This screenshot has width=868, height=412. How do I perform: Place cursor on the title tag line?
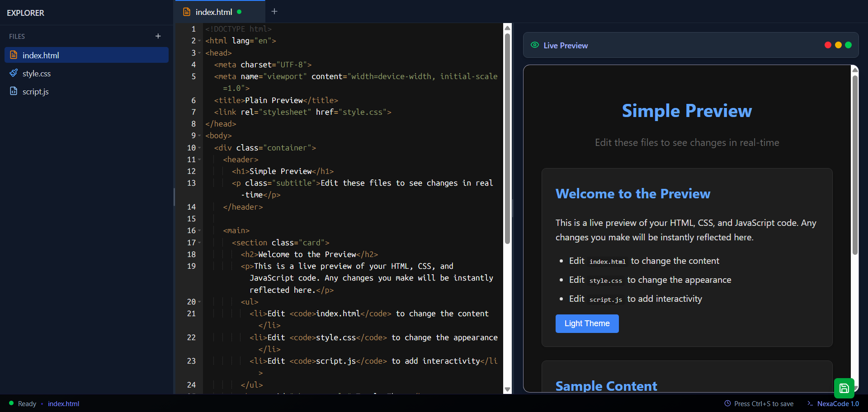[x=276, y=100]
